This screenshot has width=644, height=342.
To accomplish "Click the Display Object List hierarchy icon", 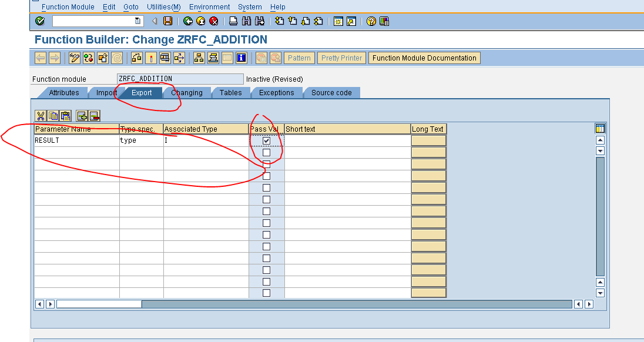I will 199,58.
